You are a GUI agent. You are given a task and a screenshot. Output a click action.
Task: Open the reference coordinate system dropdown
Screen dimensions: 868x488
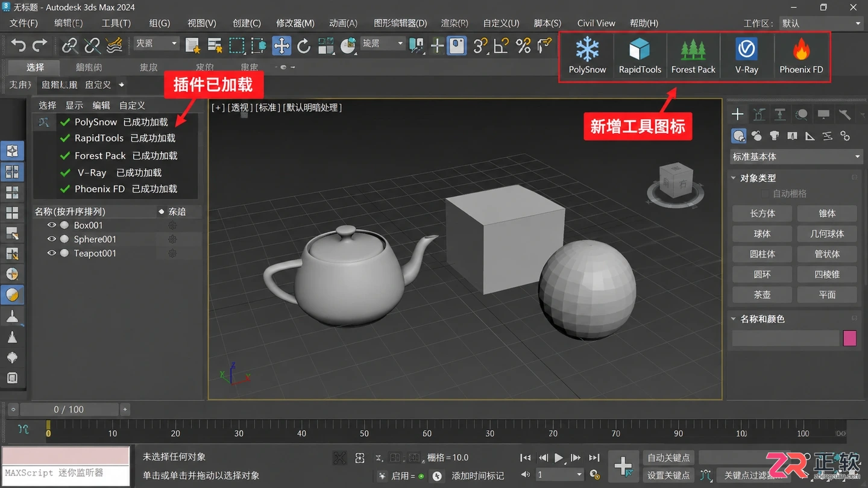383,43
